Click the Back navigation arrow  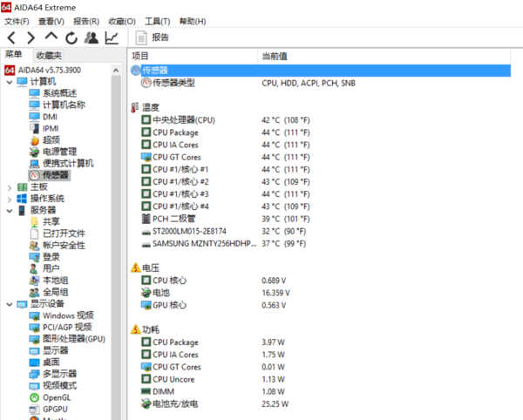pos(11,37)
